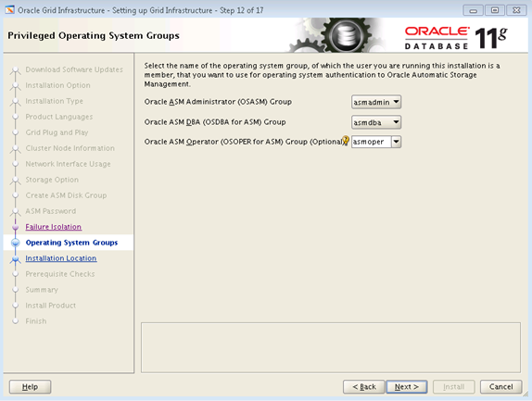Viewport: 532px width, 401px height.
Task: Select the Operating System Groups step
Action: (x=71, y=243)
